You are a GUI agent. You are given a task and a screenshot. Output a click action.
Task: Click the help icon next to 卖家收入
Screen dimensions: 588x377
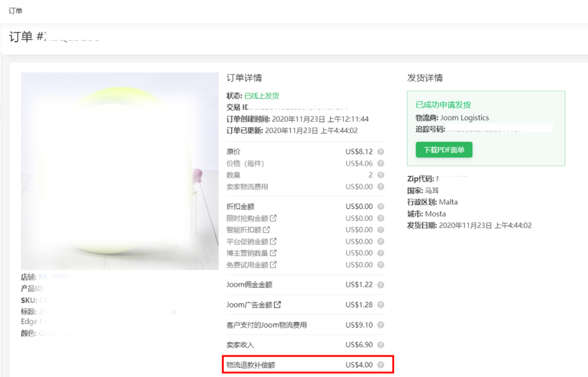381,344
